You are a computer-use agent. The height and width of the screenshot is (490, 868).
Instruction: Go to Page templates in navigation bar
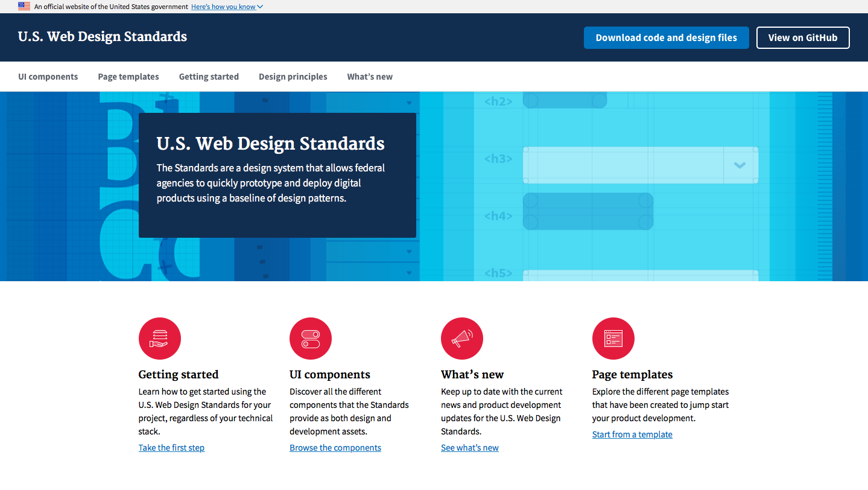pos(128,77)
